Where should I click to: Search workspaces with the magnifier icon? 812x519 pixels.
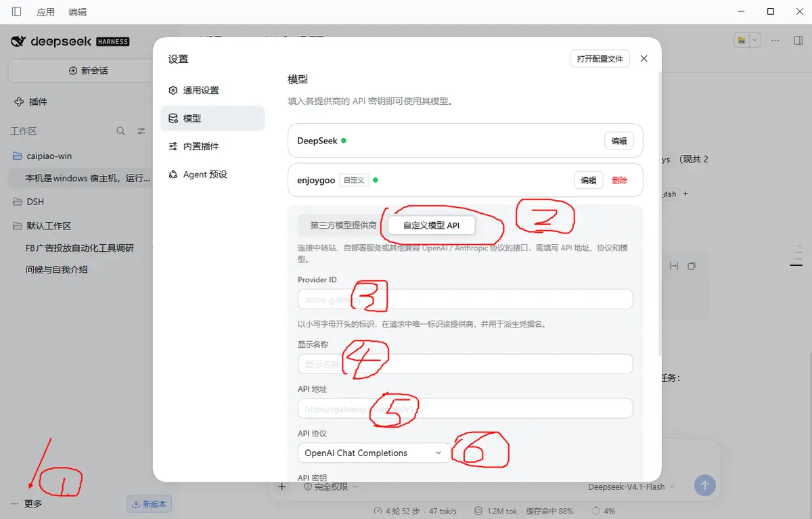[x=120, y=131]
